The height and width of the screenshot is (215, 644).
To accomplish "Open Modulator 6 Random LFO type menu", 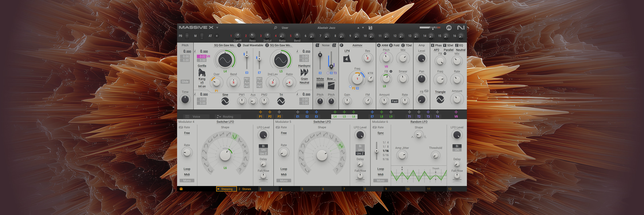I will tap(419, 122).
